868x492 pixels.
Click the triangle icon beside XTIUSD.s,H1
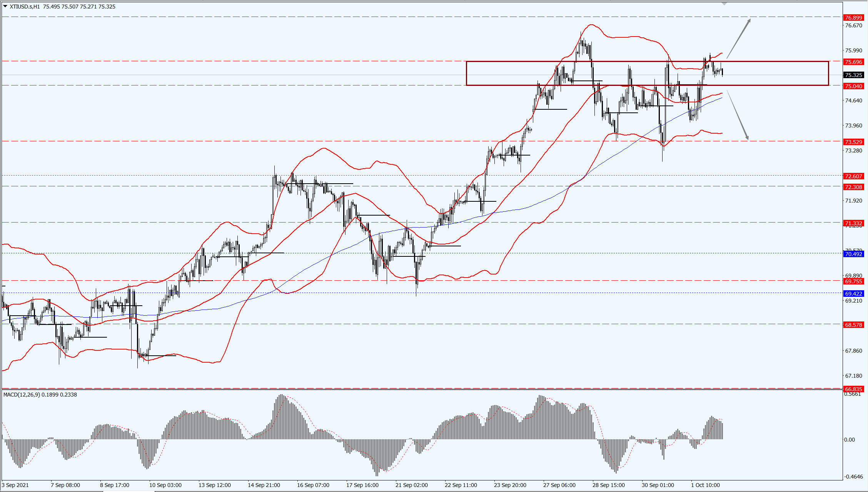tap(5, 6)
